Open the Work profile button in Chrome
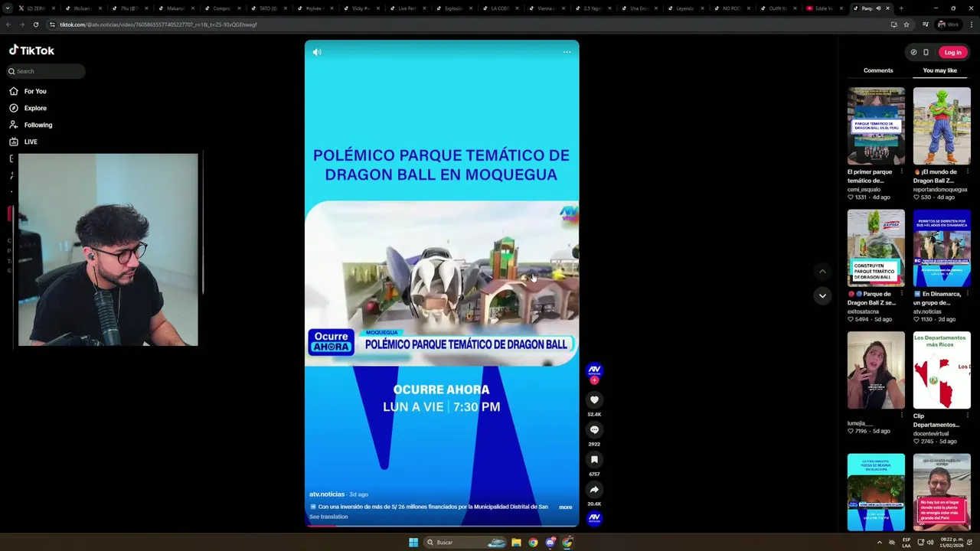Viewport: 980px width, 551px height. (948, 24)
